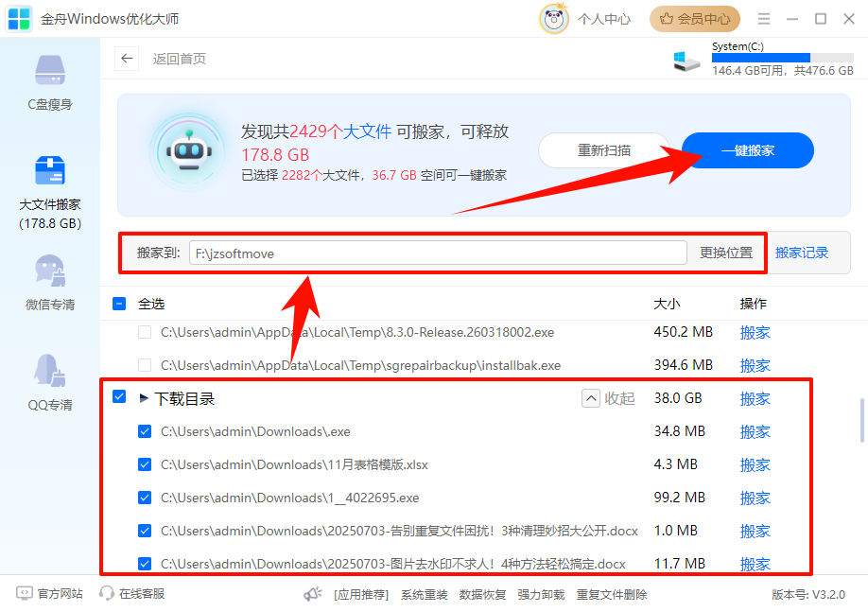Toggle the 全选 select-all checkbox
Screen dimensions: 868x612
pyautogui.click(x=118, y=303)
